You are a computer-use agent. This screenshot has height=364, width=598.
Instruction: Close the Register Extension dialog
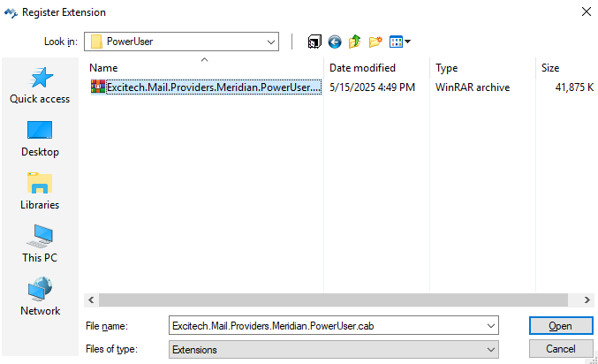pyautogui.click(x=587, y=11)
